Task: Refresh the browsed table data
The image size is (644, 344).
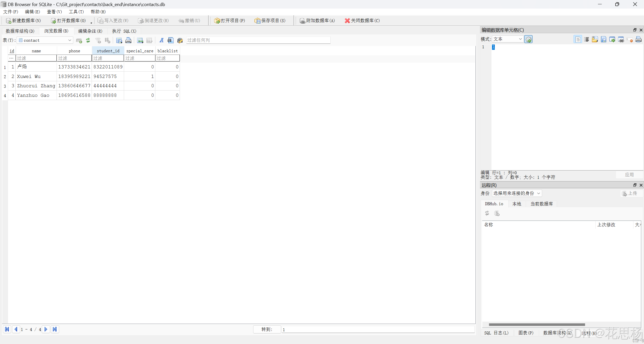Action: pos(88,40)
